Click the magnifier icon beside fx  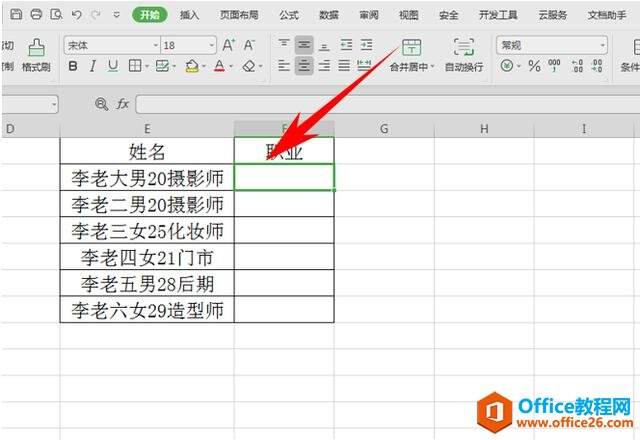[101, 104]
